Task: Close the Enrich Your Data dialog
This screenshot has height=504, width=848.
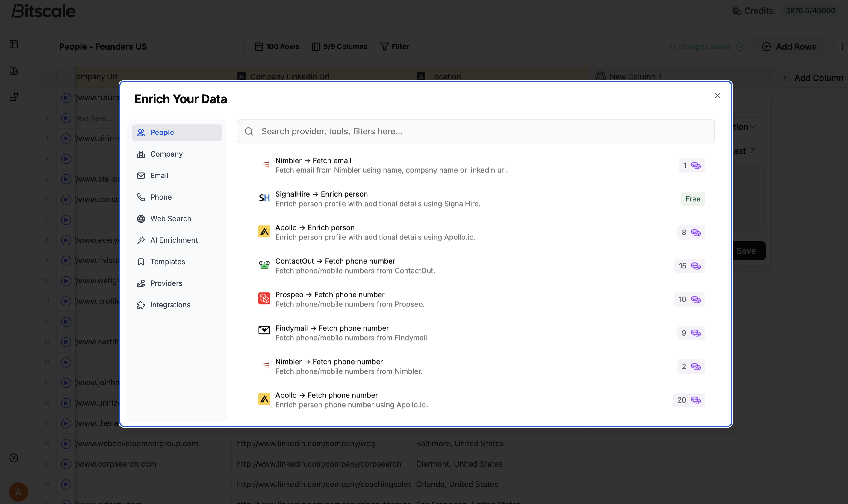Action: pyautogui.click(x=717, y=96)
